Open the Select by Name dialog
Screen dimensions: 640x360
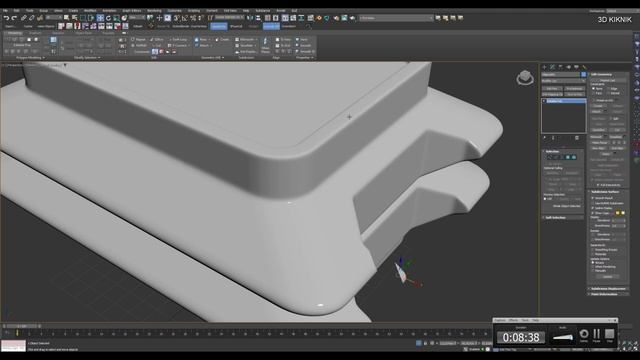[x=74, y=18]
